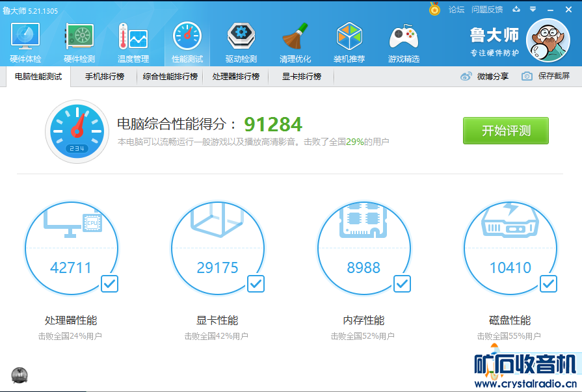Uncheck the 磁盘性能 test checkbox
The width and height of the screenshot is (582, 392).
[x=548, y=283]
